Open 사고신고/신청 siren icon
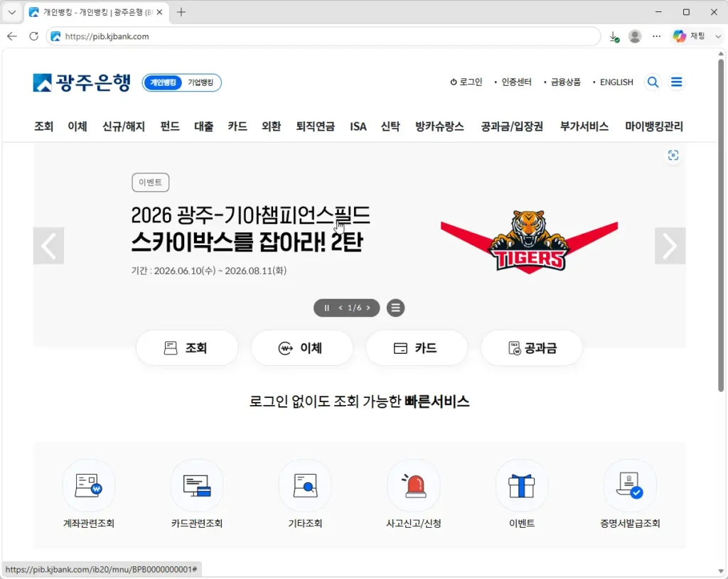Viewport: 728px width, 579px height. [x=414, y=486]
